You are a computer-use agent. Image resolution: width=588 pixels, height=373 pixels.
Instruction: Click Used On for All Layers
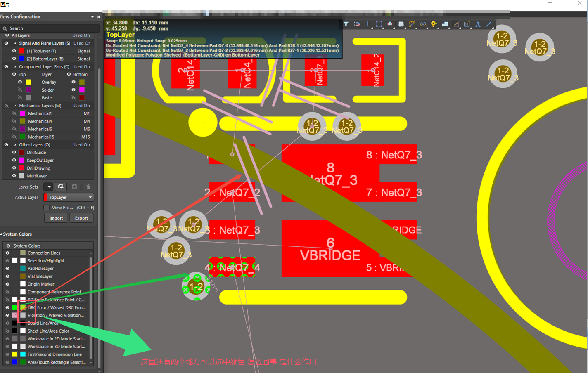[81, 35]
